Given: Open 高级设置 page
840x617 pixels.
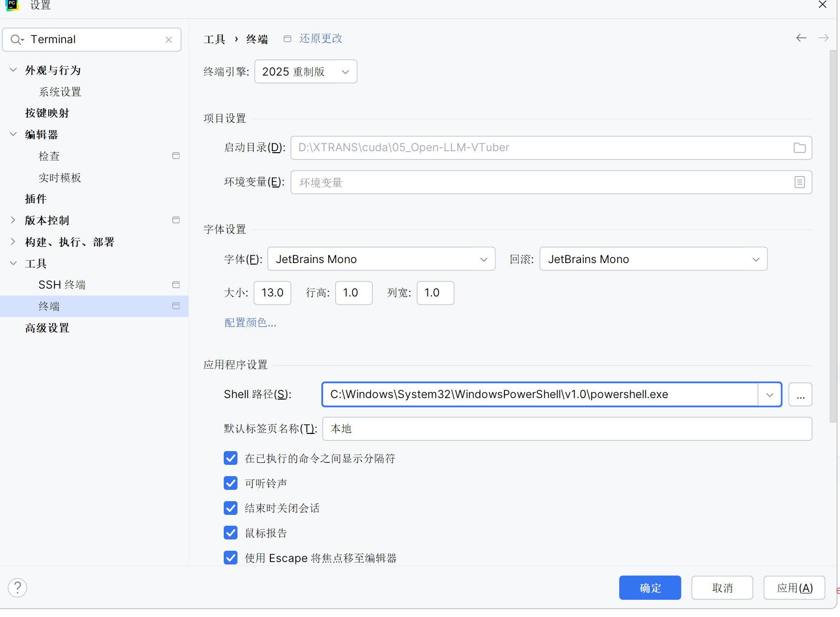Looking at the screenshot, I should [x=47, y=328].
